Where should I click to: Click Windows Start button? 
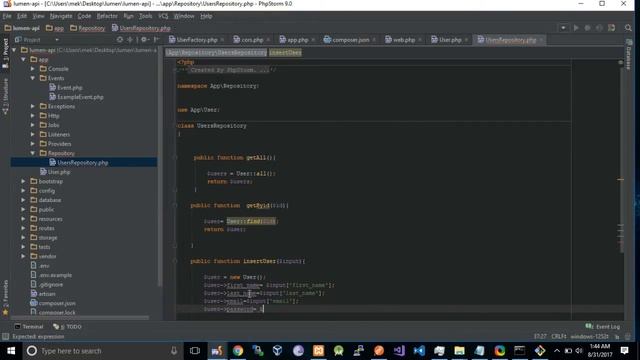tap(11, 351)
